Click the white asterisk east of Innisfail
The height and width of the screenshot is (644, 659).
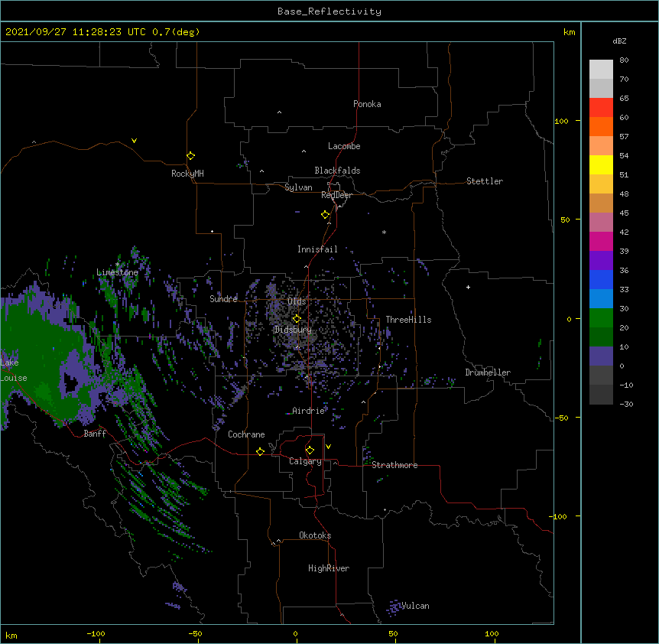click(x=384, y=232)
